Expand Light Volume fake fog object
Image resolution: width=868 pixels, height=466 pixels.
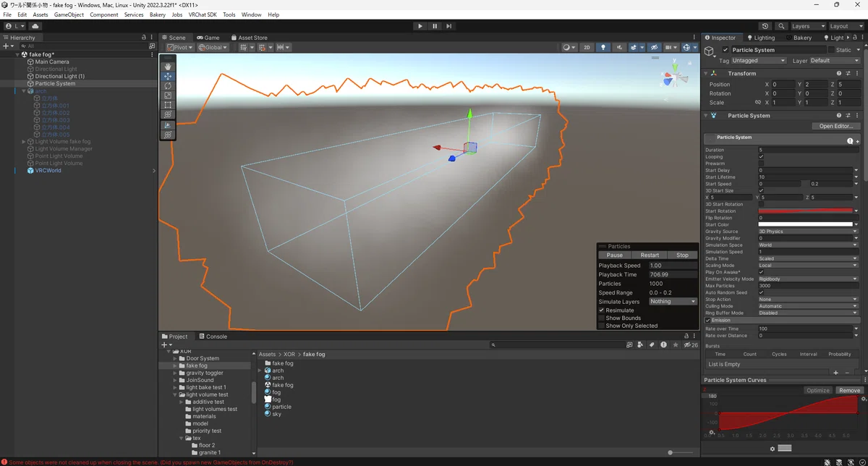(x=23, y=142)
